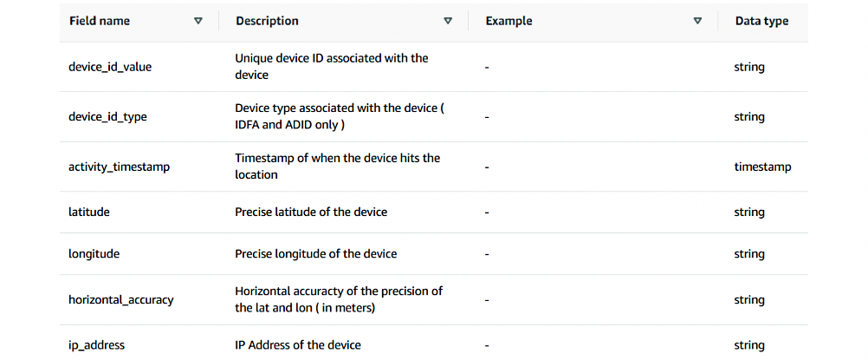
Task: Select the Field name column header
Action: (100, 21)
